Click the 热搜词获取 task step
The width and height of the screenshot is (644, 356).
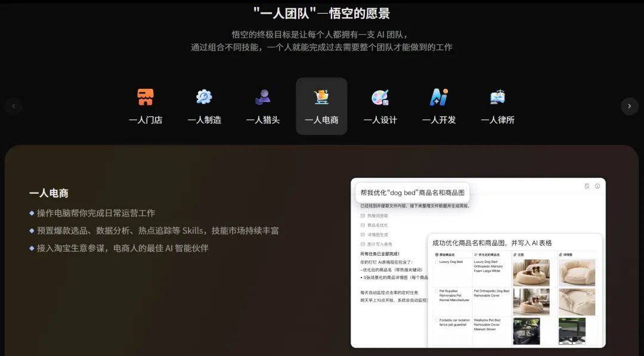click(377, 215)
